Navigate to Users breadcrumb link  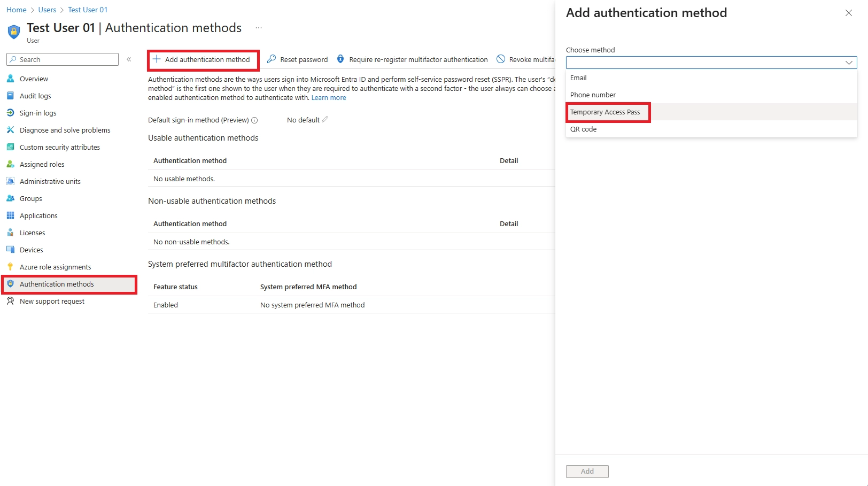tap(47, 10)
